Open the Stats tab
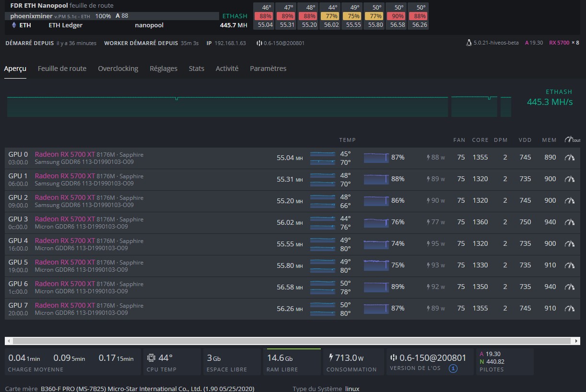Viewport: 586px width, 392px height. pos(197,69)
